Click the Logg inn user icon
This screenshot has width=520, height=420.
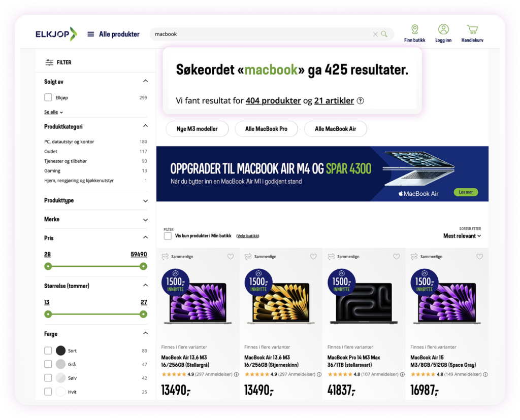coord(443,29)
